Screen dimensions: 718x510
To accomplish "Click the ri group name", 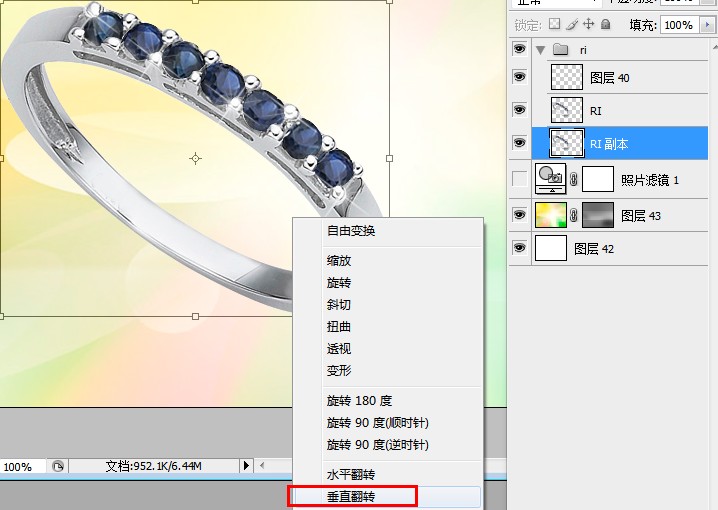I will point(583,50).
